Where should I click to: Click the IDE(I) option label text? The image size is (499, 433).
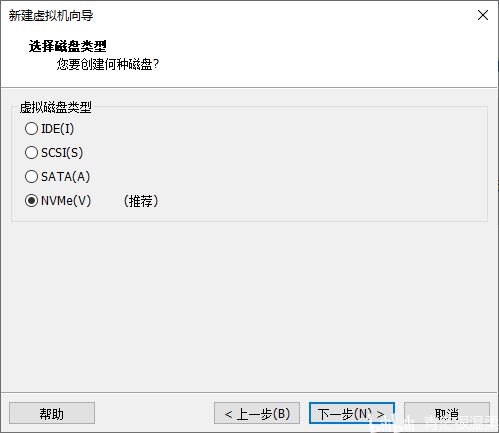point(58,129)
